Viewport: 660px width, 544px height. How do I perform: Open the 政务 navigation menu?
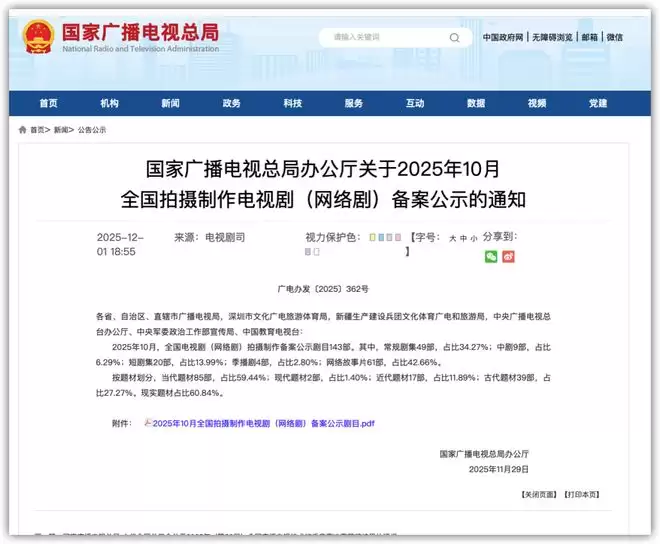(x=231, y=103)
